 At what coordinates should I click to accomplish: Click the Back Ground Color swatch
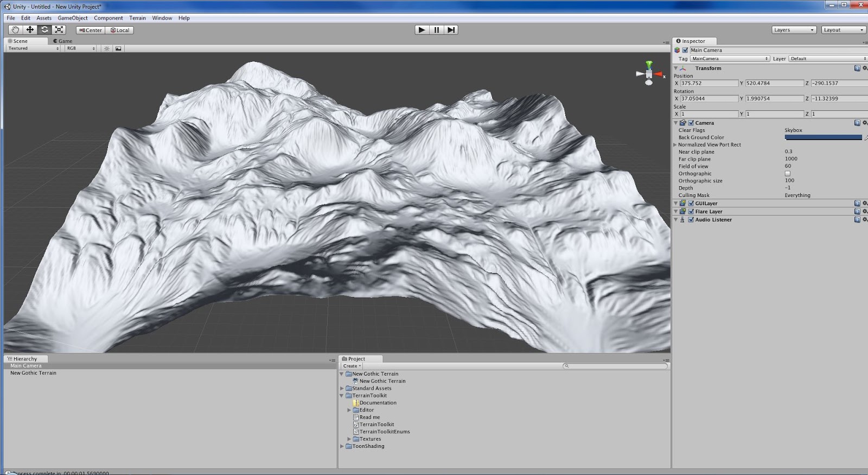823,137
